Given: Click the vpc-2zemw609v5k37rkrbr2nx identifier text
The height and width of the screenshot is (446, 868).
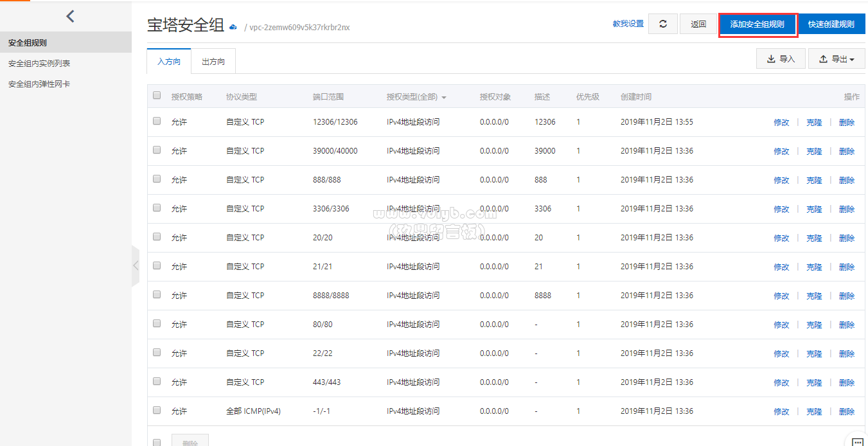Looking at the screenshot, I should pos(299,28).
